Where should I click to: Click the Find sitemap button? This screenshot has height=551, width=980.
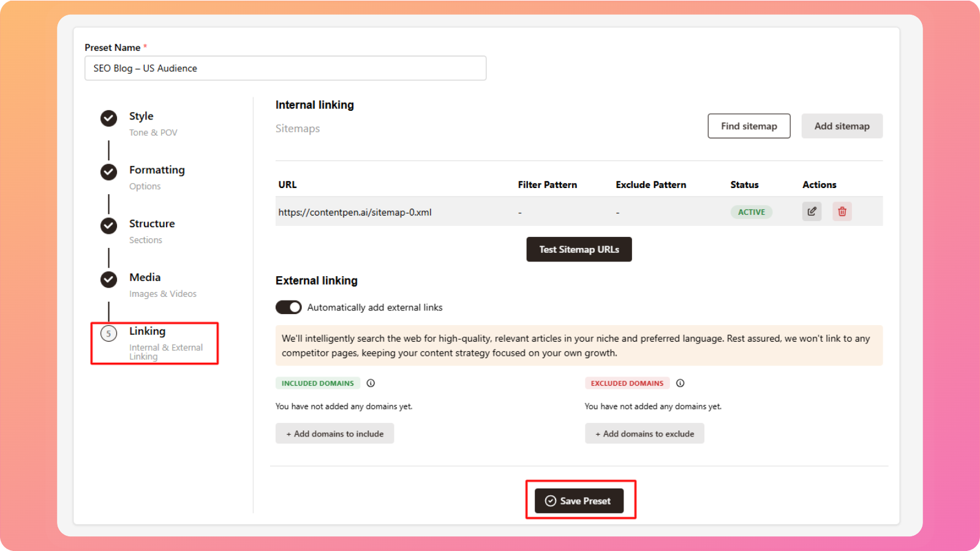click(x=748, y=126)
